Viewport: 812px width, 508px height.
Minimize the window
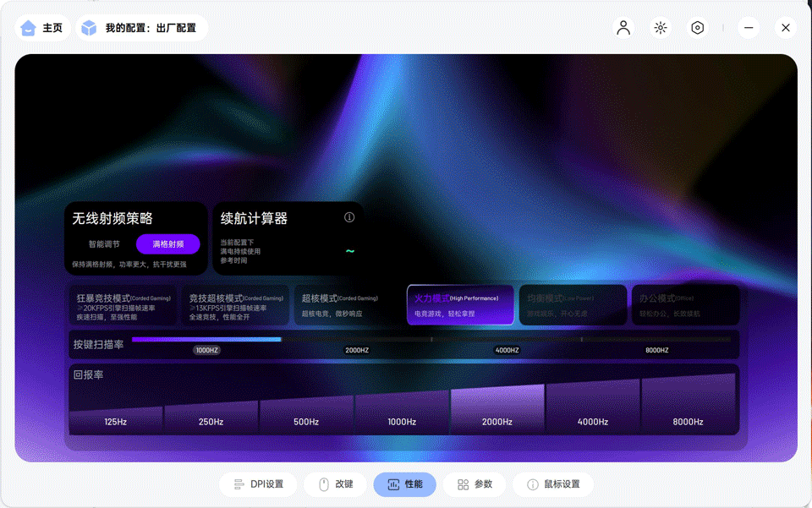pyautogui.click(x=749, y=28)
